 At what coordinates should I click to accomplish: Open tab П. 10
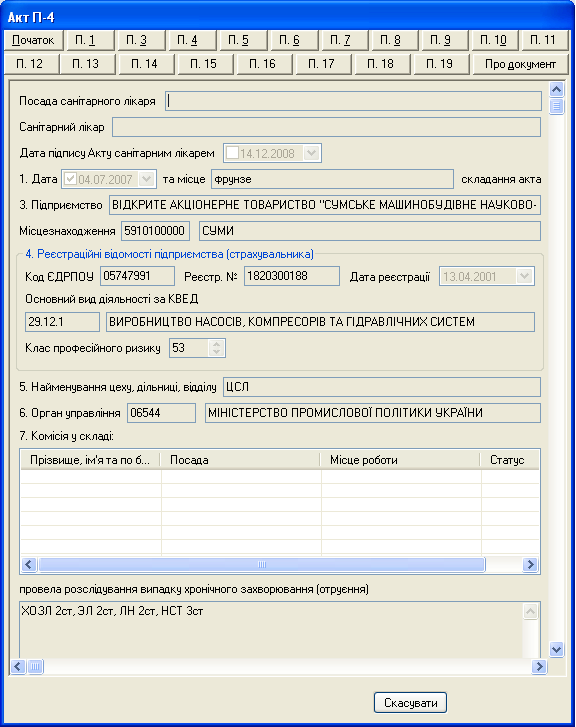(493, 40)
